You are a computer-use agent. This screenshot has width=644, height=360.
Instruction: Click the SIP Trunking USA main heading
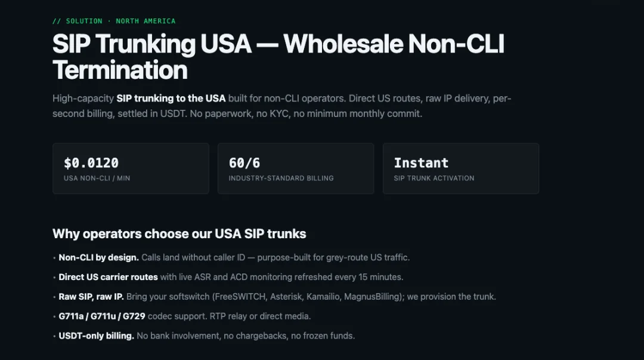click(278, 57)
